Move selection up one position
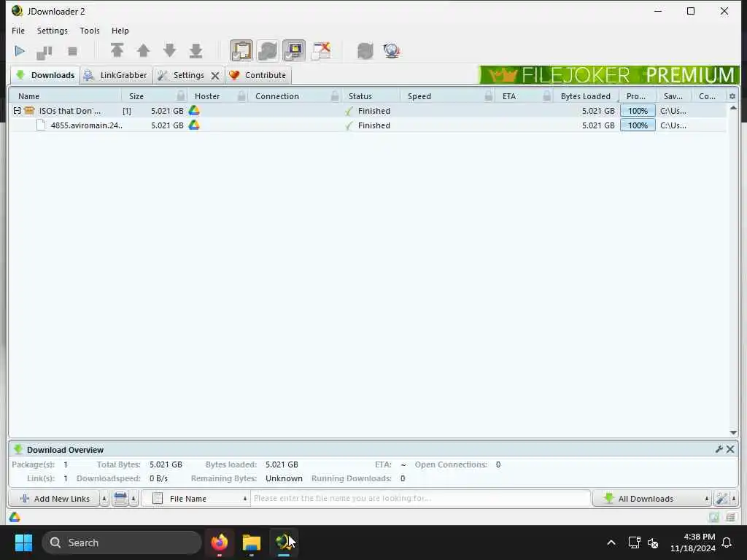The image size is (747, 560). tap(143, 50)
